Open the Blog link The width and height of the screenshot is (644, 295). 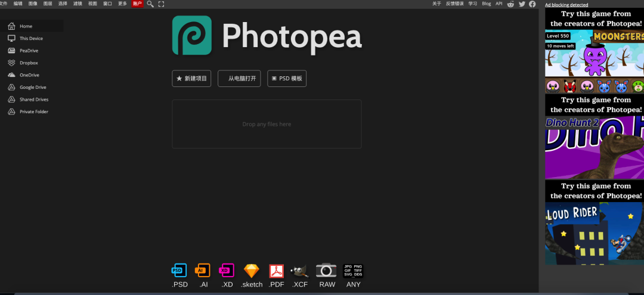tap(487, 4)
